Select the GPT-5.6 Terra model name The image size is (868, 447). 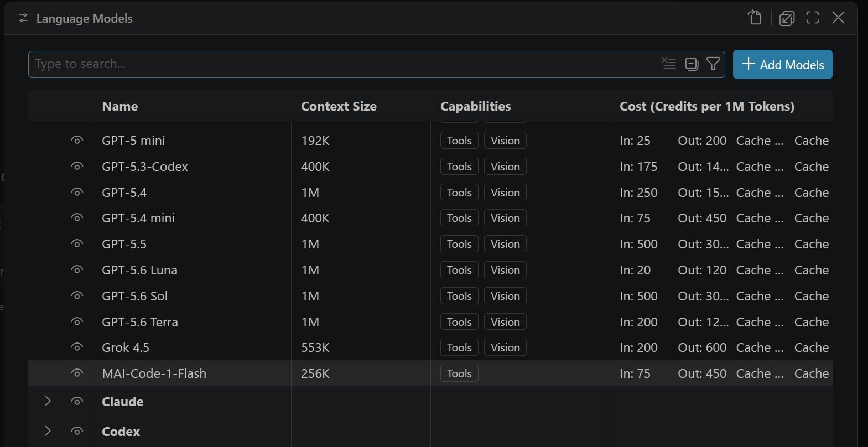(140, 322)
